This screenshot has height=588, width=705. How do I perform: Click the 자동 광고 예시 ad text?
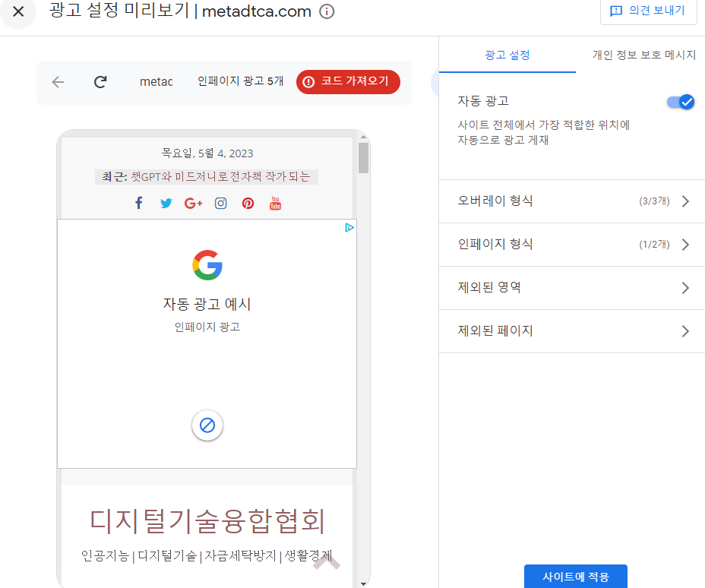pyautogui.click(x=207, y=304)
